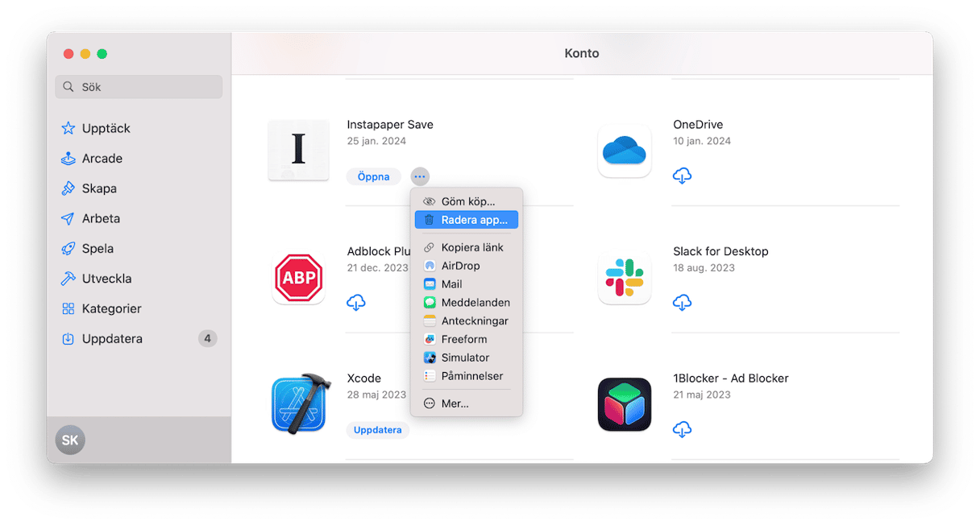
Task: Click the Instapaper Save app icon
Action: coord(298,150)
